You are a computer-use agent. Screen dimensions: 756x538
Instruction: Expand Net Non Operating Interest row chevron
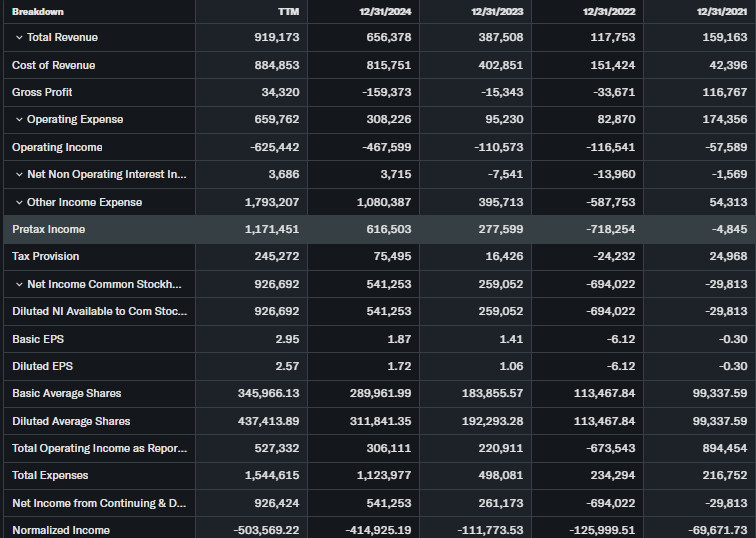click(19, 174)
